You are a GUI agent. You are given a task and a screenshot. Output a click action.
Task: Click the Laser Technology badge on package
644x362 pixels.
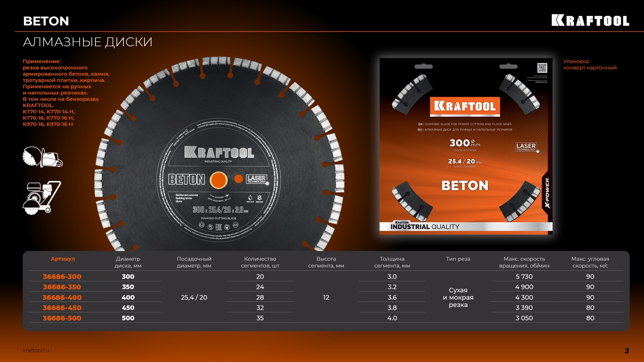coord(527,147)
